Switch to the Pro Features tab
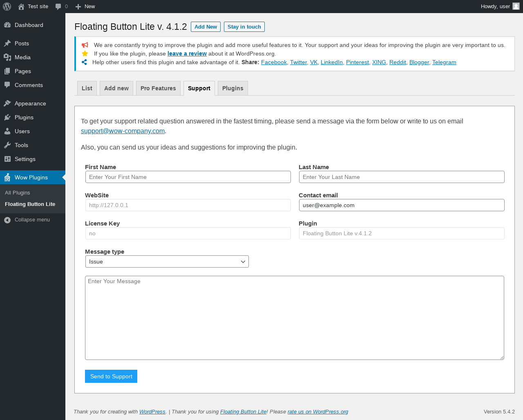The image size is (523, 420). click(158, 88)
